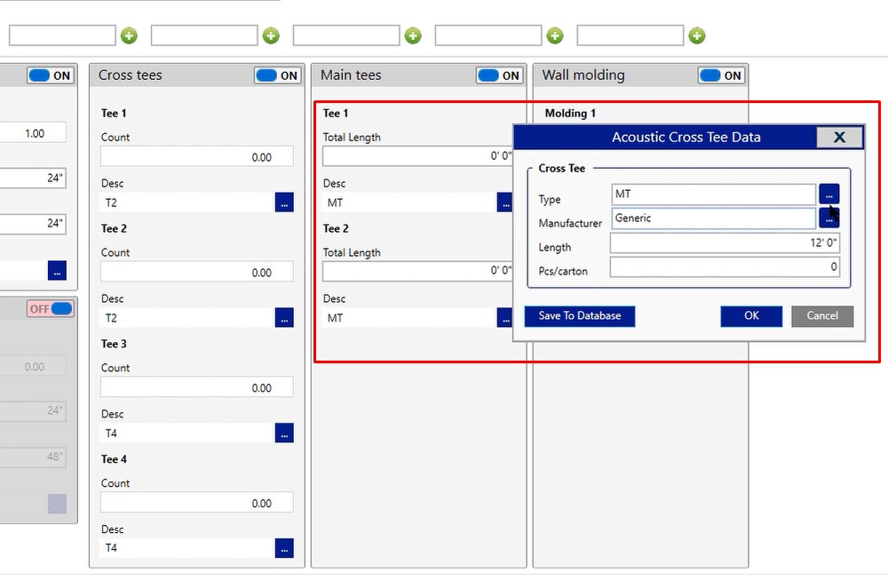Click the first green plus icon at top
The width and height of the screenshot is (888, 588).
coord(129,36)
